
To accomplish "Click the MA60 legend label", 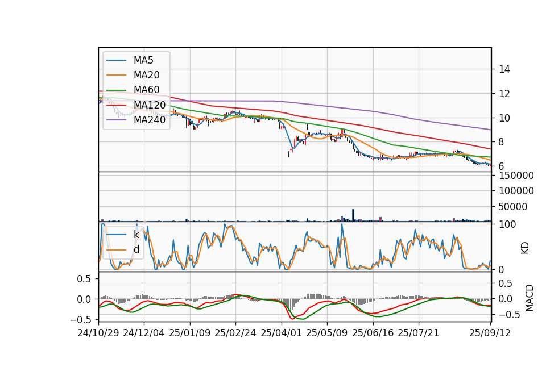I will (146, 90).
